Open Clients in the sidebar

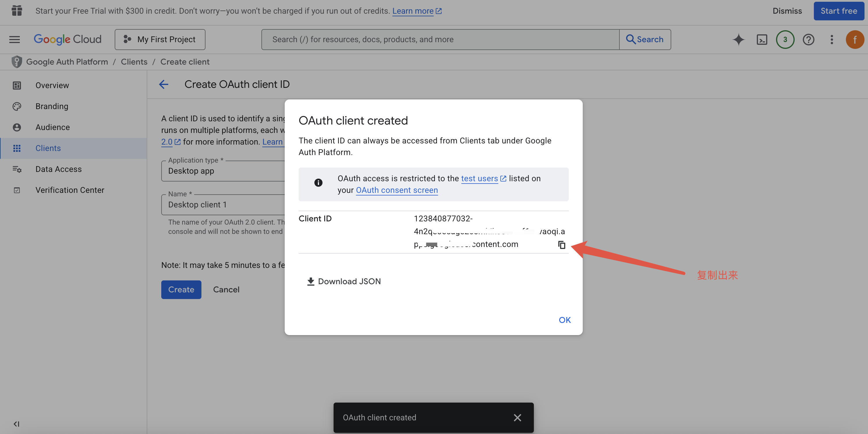[73, 148]
